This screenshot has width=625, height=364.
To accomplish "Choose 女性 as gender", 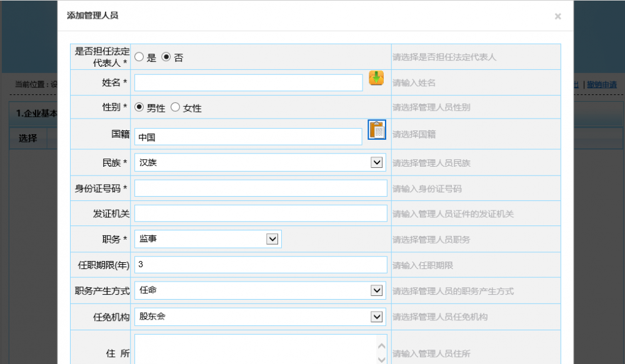I will coord(175,107).
